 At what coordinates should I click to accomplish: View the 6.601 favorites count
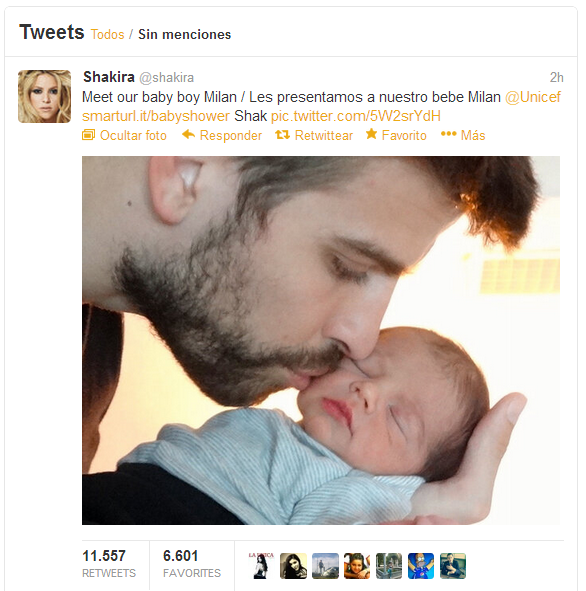(x=191, y=564)
